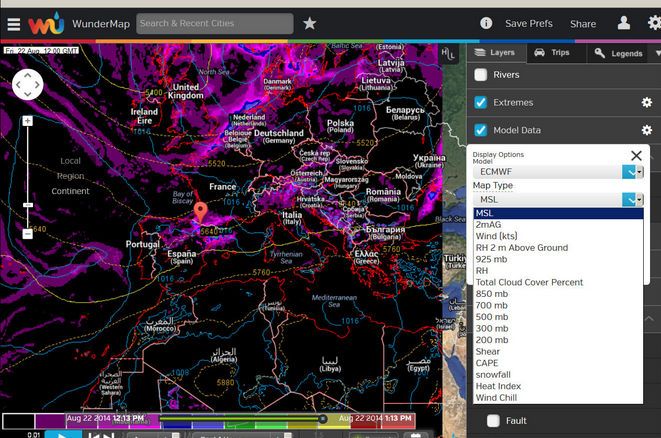Play the map animation
Image resolution: width=661 pixels, height=438 pixels.
pyautogui.click(x=63, y=435)
